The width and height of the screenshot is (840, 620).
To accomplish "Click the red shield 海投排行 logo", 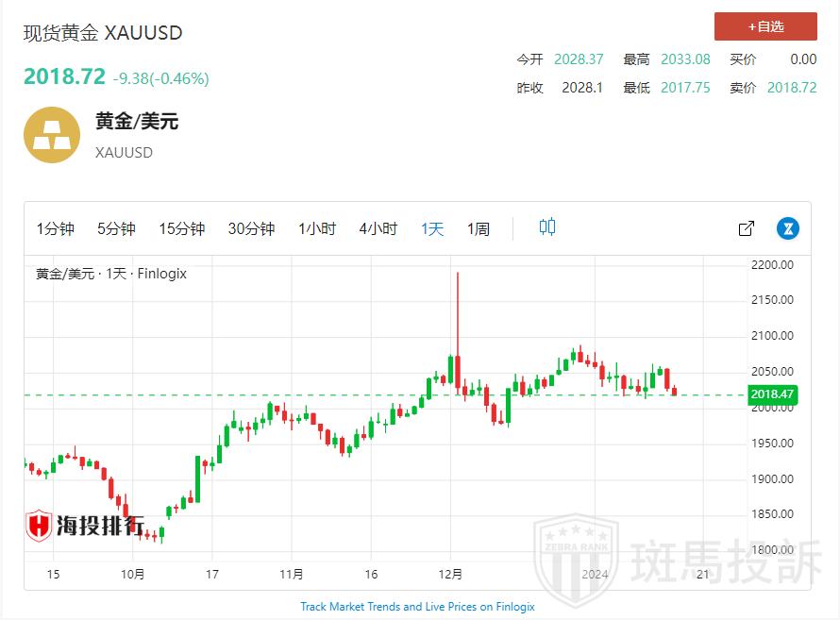I will coord(39,526).
